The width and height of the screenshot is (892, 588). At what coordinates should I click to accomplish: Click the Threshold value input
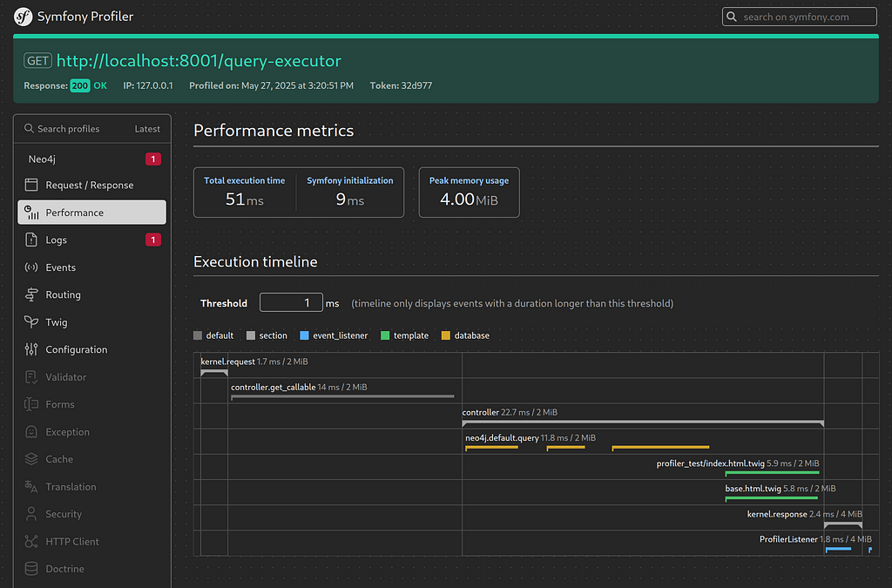(291, 302)
